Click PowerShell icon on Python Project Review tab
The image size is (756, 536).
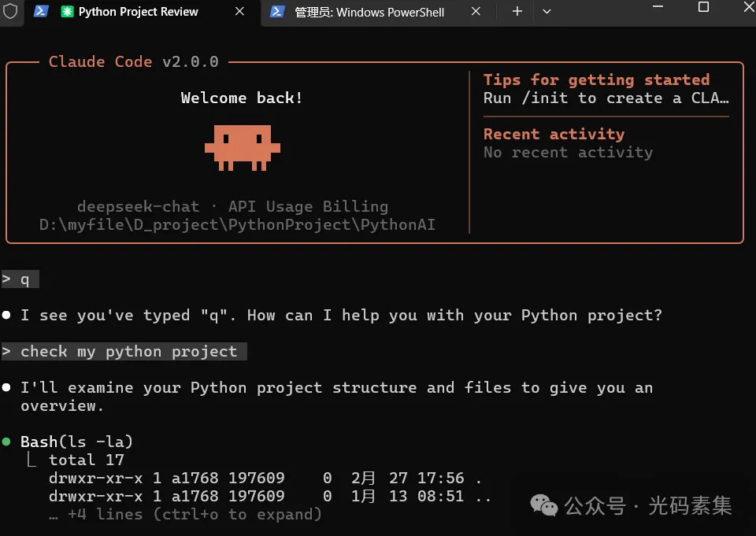(x=41, y=12)
